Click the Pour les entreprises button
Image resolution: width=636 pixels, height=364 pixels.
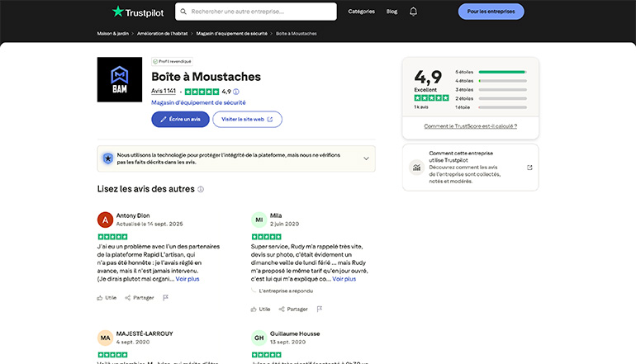[x=491, y=12]
